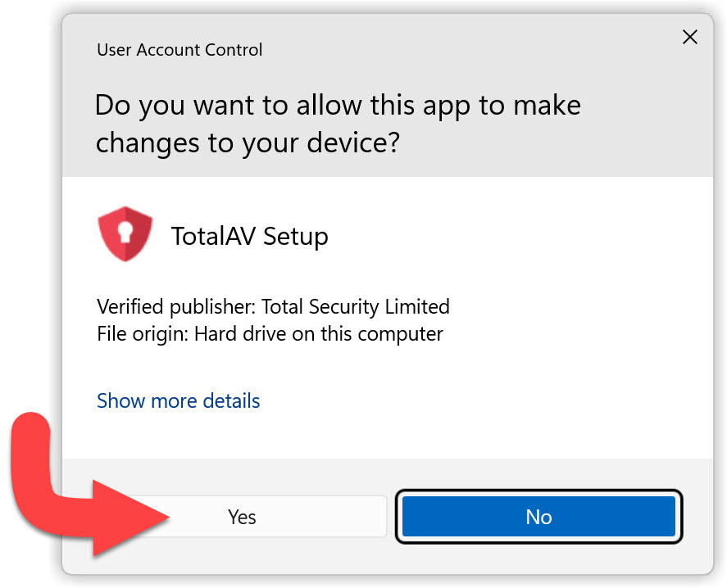Click the "User Account Control" title text
This screenshot has width=727, height=588.
coord(179,50)
